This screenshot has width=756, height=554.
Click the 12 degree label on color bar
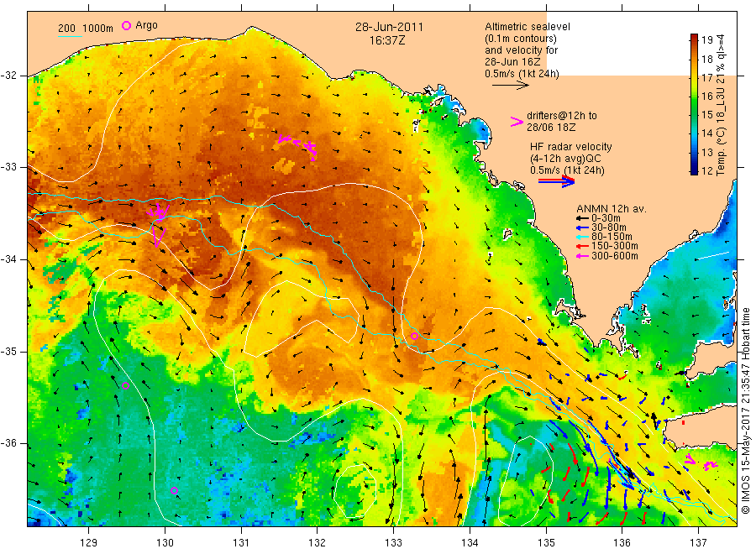[706, 170]
